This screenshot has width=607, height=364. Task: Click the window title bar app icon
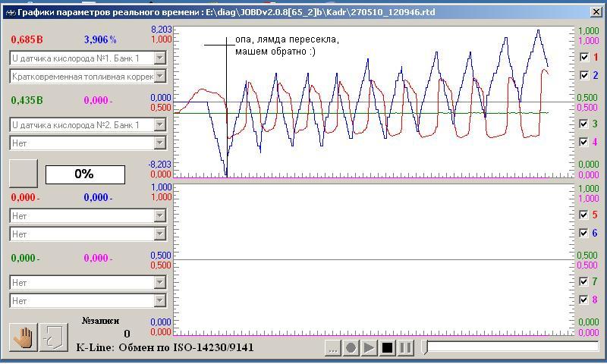coord(11,11)
